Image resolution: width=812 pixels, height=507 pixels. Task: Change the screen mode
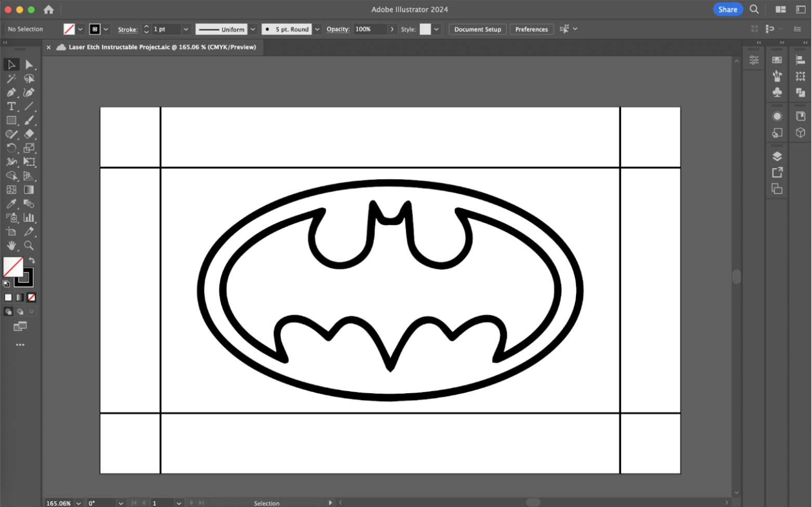[x=20, y=326]
